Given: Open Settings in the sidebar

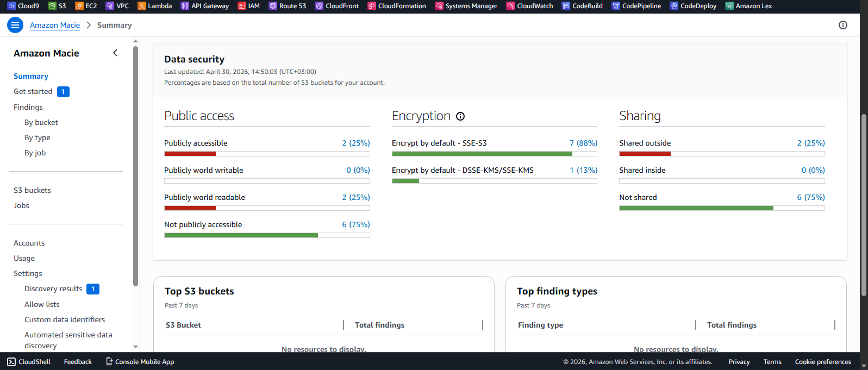Looking at the screenshot, I should click(x=28, y=273).
